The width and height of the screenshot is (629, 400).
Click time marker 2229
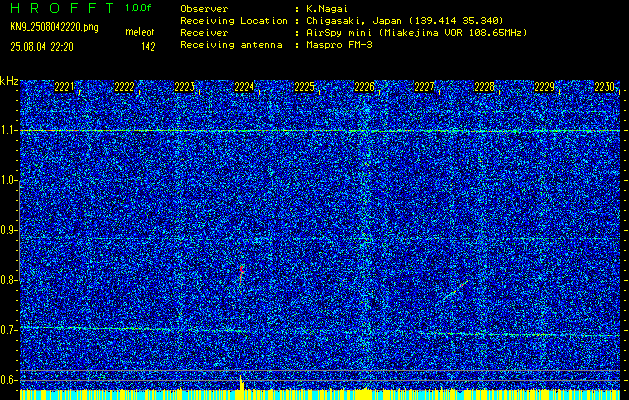tap(544, 87)
